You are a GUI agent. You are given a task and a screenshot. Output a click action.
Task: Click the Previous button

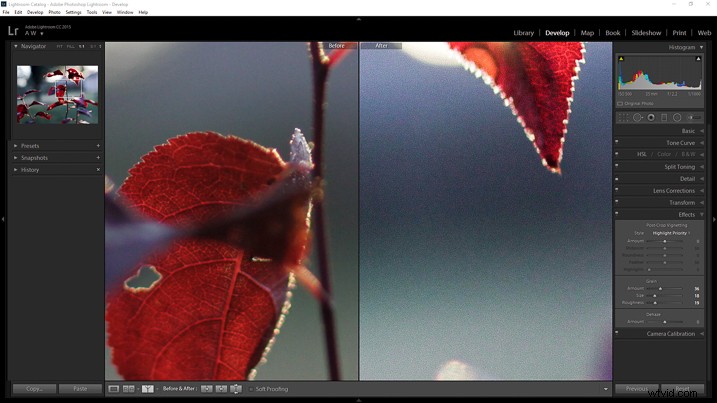[x=637, y=389]
